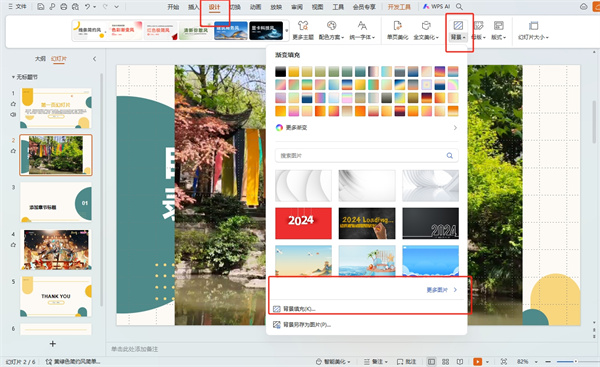Open the 视图 View tab
The height and width of the screenshot is (367, 600).
(x=317, y=7)
